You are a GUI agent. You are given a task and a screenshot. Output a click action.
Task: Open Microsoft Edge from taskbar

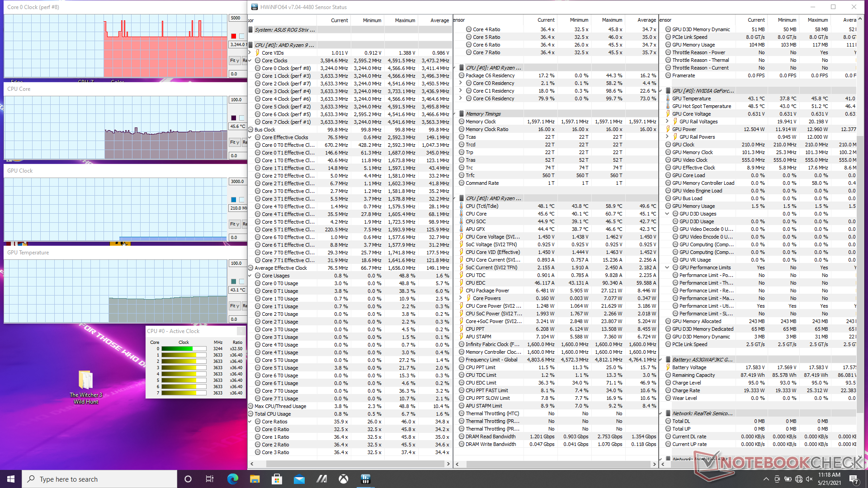[x=232, y=479]
